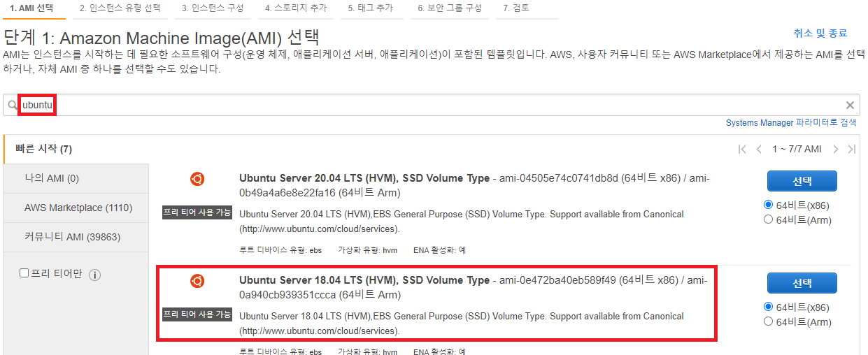Select 64-bit (Arm) for Ubuntu 18.04
Screen dimensions: 868x355
coord(769,321)
